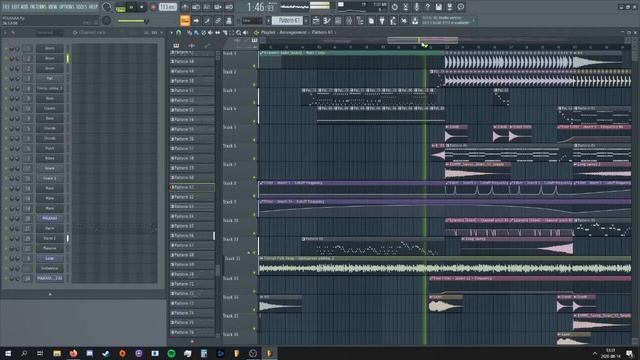
Task: Mute Track 12 using its green dot
Action: 254,273
